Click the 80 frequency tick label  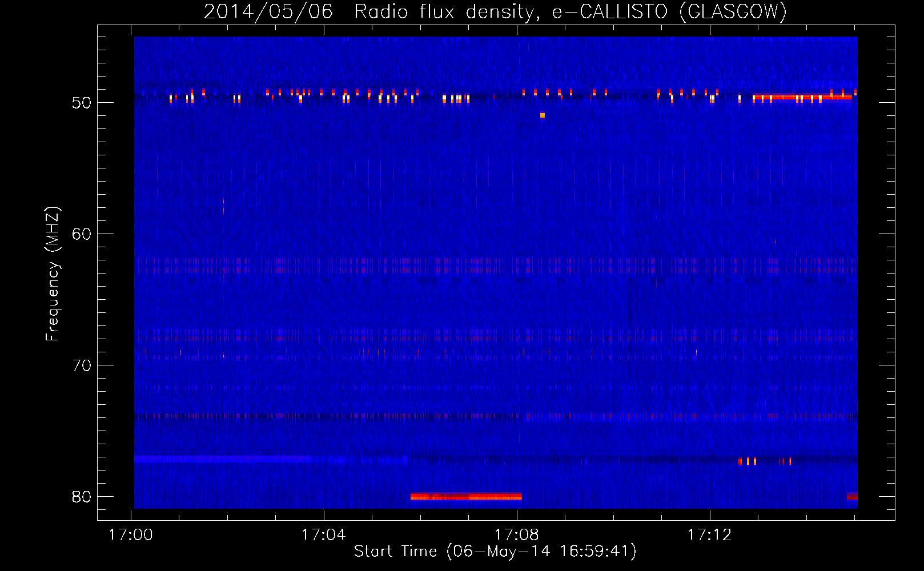(82, 497)
